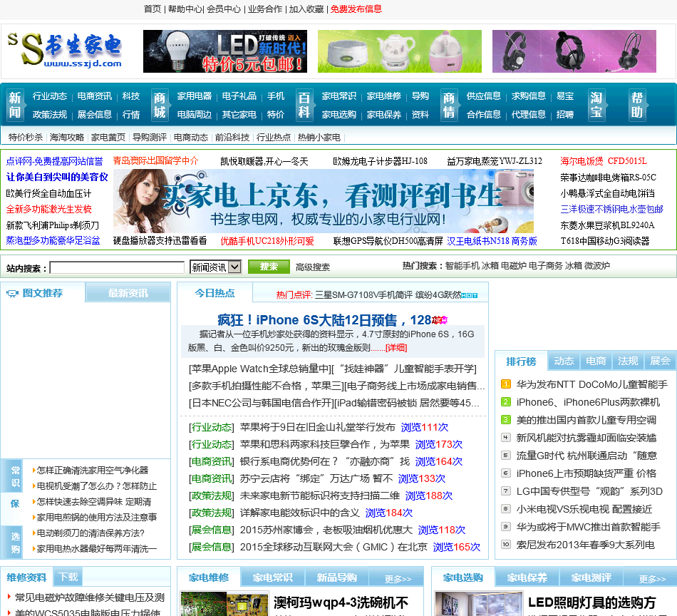677x616 pixels.
Task: Open the 新闻 navigation section icon
Action: (15, 105)
